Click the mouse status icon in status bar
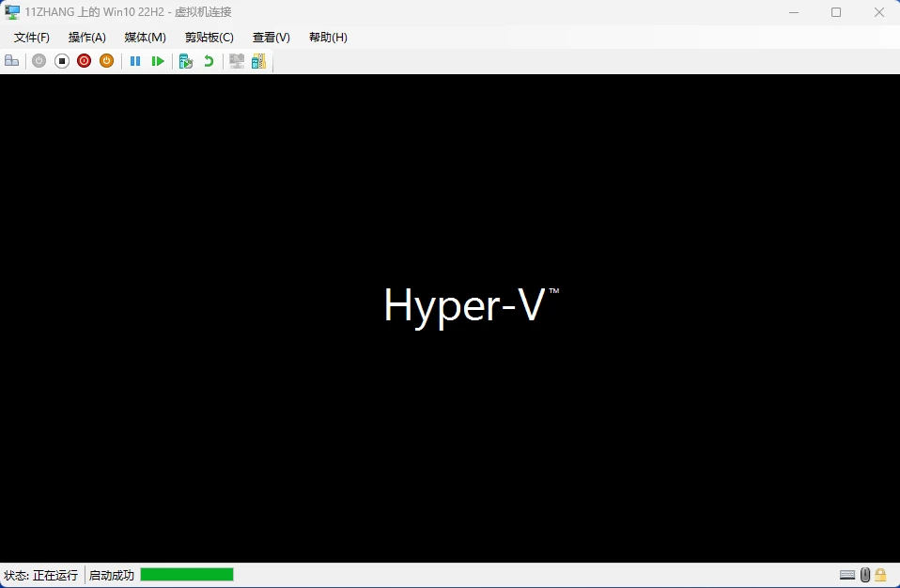This screenshot has height=588, width=900. click(x=865, y=575)
